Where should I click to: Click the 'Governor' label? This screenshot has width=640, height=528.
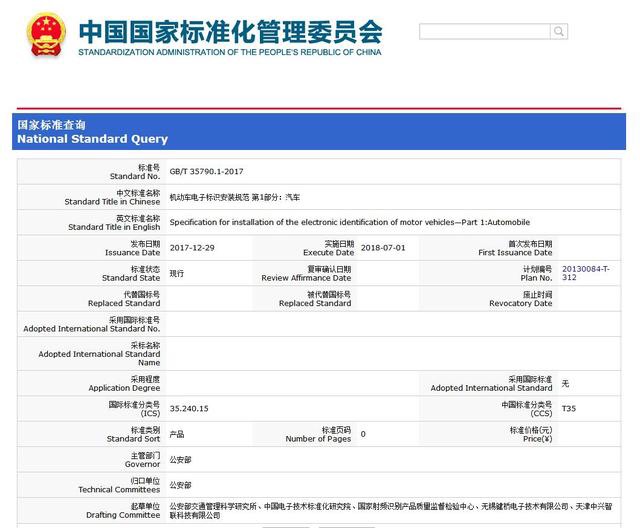point(142,464)
